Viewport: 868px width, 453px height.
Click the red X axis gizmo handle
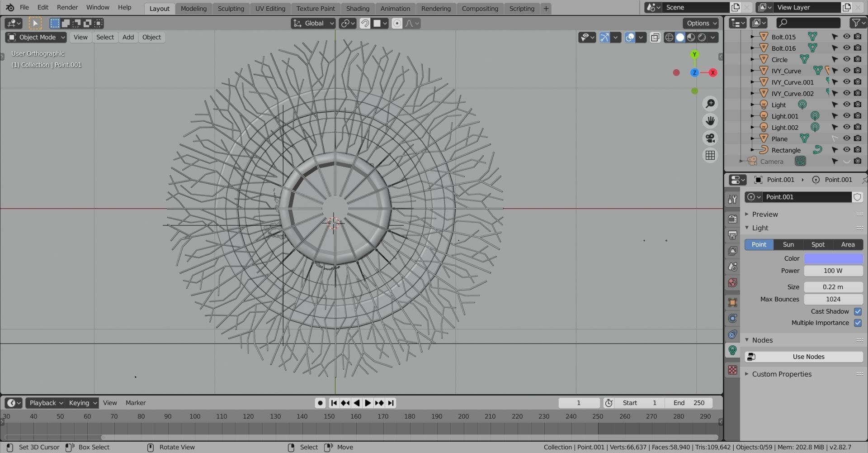tap(713, 72)
